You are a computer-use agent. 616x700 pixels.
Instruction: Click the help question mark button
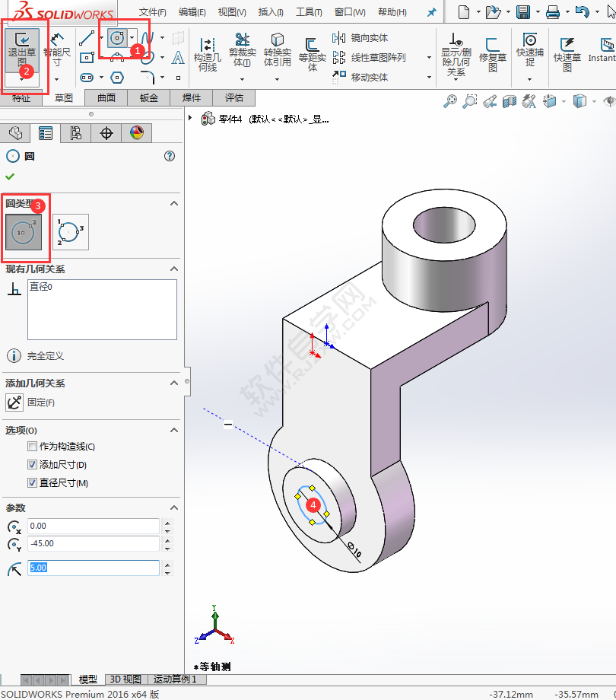(169, 156)
